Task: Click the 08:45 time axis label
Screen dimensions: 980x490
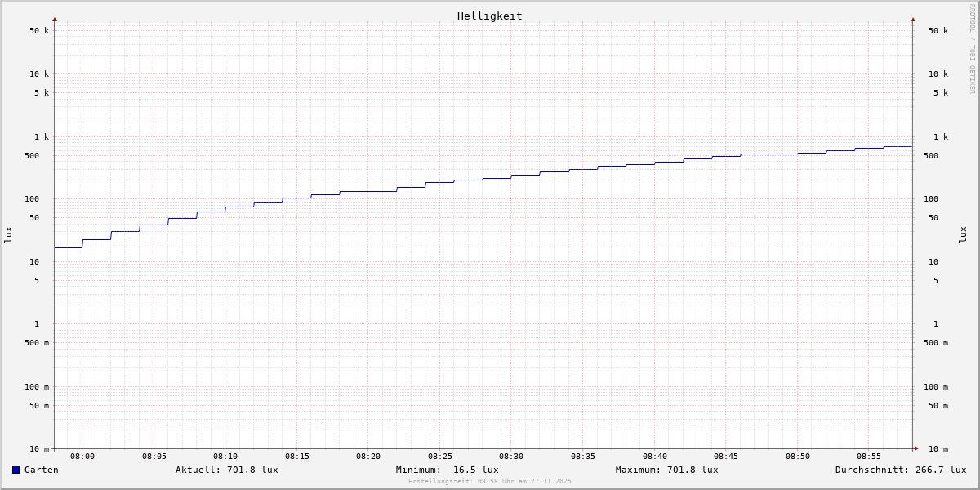Action: (726, 457)
